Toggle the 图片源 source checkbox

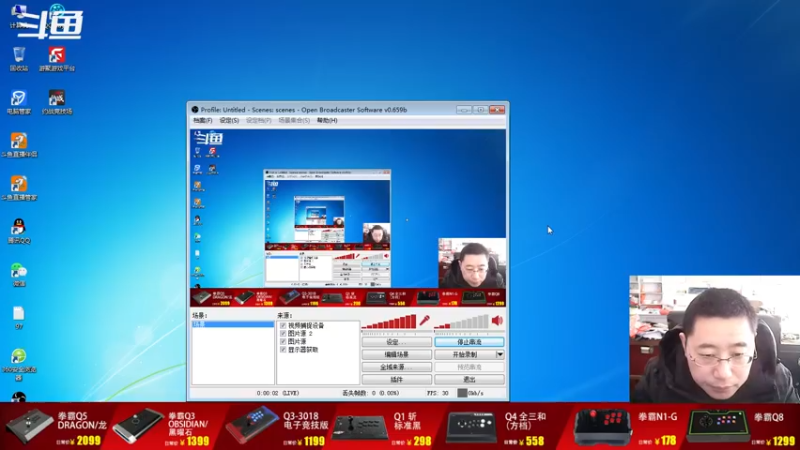(283, 341)
